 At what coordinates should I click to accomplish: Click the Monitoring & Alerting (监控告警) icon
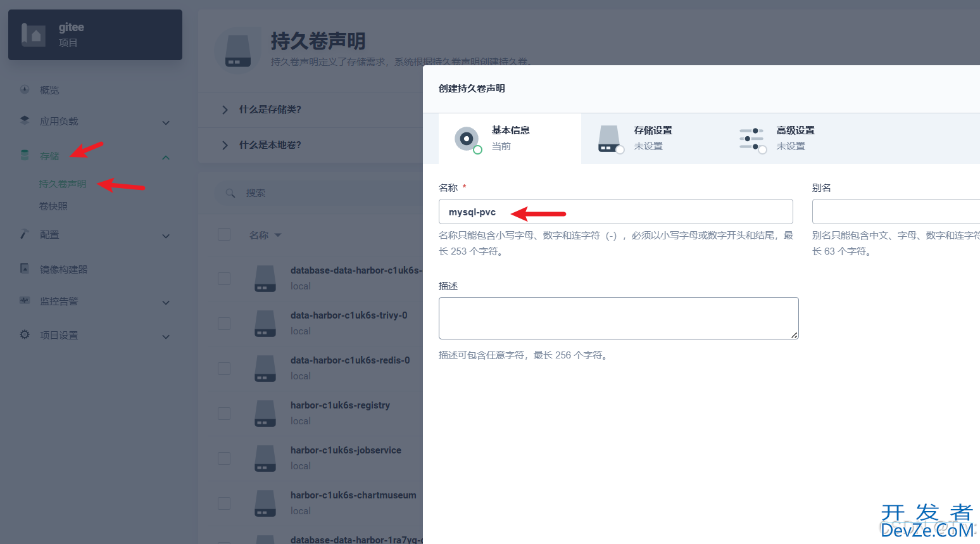tap(25, 300)
